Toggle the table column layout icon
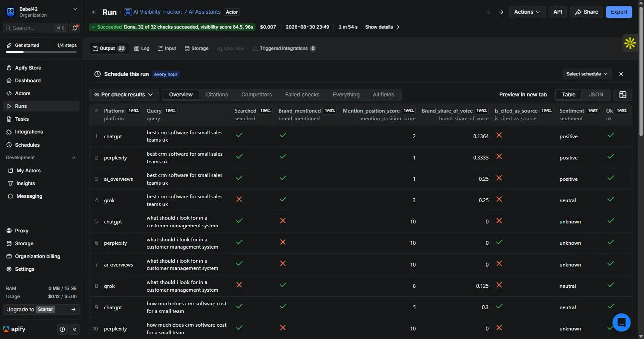This screenshot has width=644, height=339. coord(623,95)
